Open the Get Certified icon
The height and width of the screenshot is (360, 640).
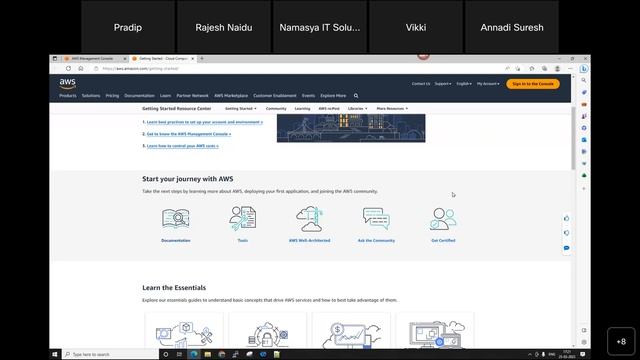[x=443, y=219]
